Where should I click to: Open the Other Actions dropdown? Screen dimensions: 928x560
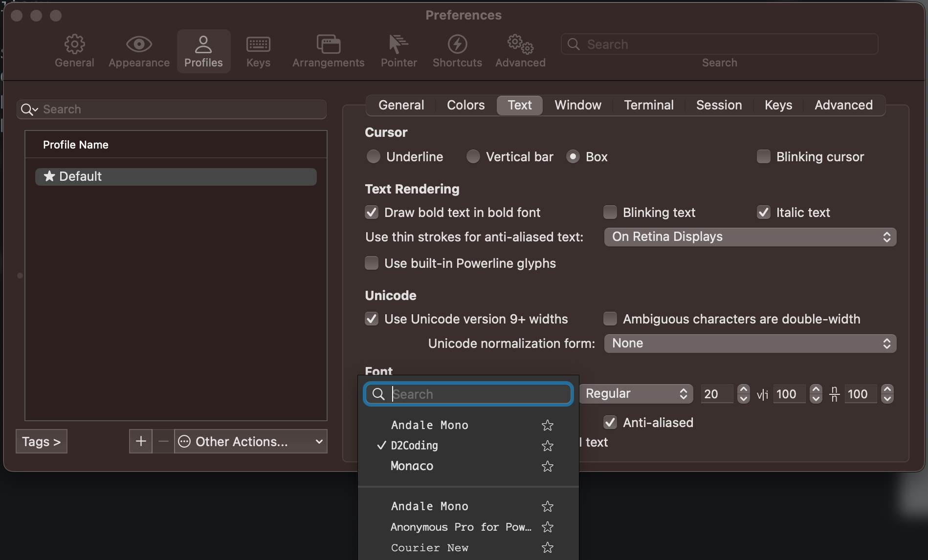tap(251, 441)
